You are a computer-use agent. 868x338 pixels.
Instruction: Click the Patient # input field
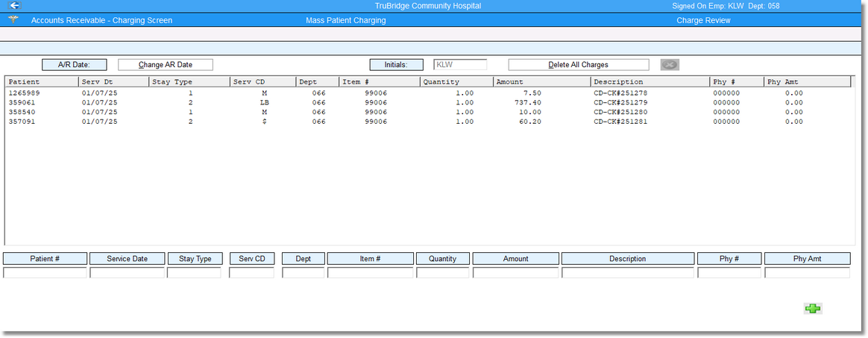coord(45,272)
